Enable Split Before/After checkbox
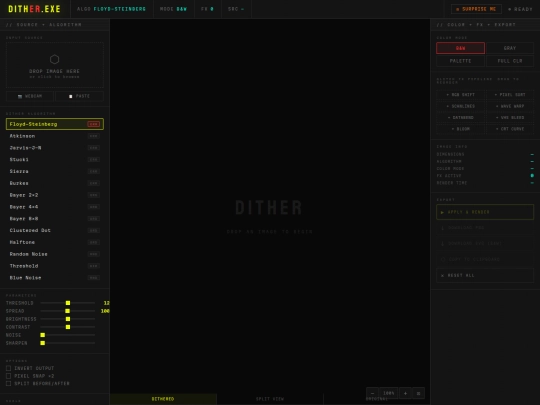This screenshot has height=405, width=540. tap(9, 383)
